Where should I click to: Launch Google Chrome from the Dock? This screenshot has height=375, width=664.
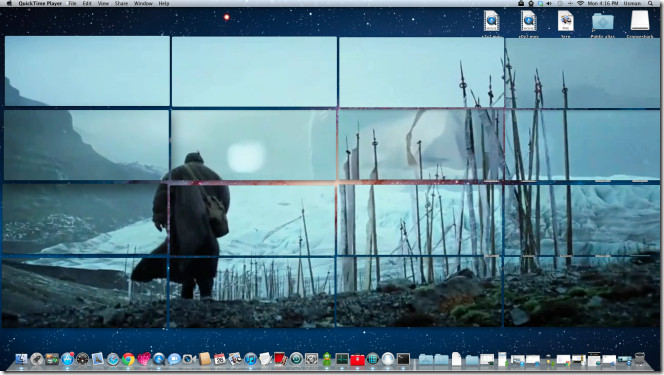click(128, 359)
